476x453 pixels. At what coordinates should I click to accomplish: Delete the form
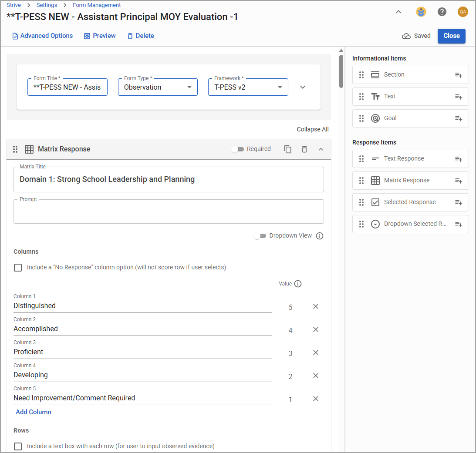click(x=141, y=36)
